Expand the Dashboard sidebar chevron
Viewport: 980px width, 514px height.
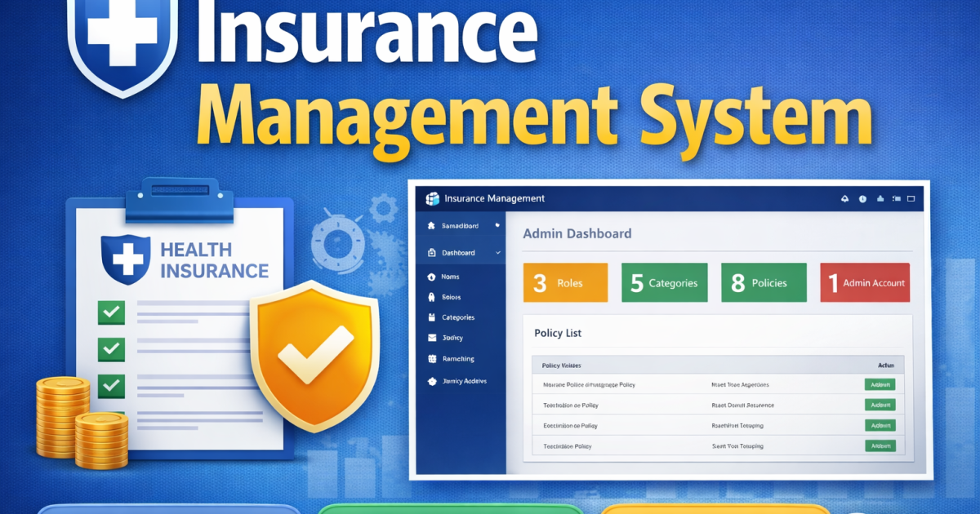point(497,253)
